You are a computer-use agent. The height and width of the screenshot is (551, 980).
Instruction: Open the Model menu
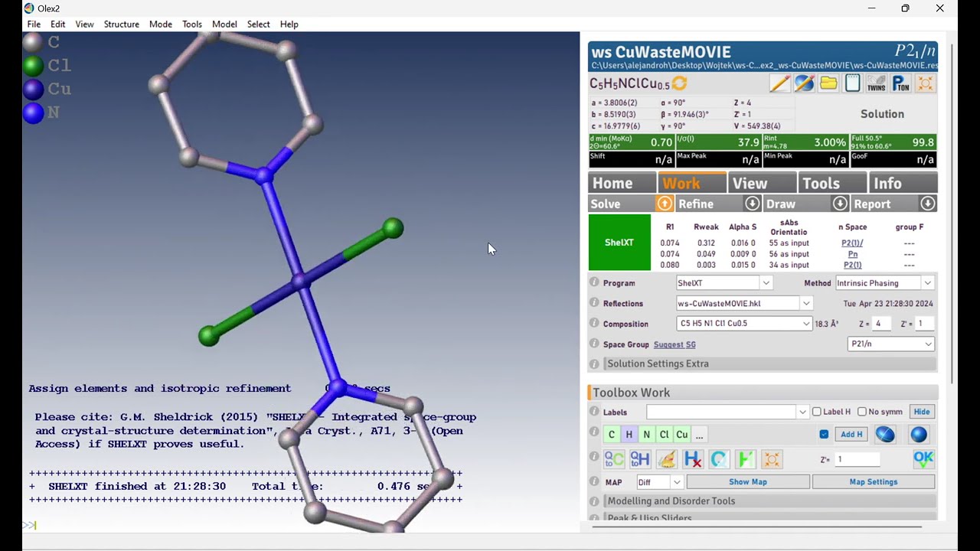point(224,24)
